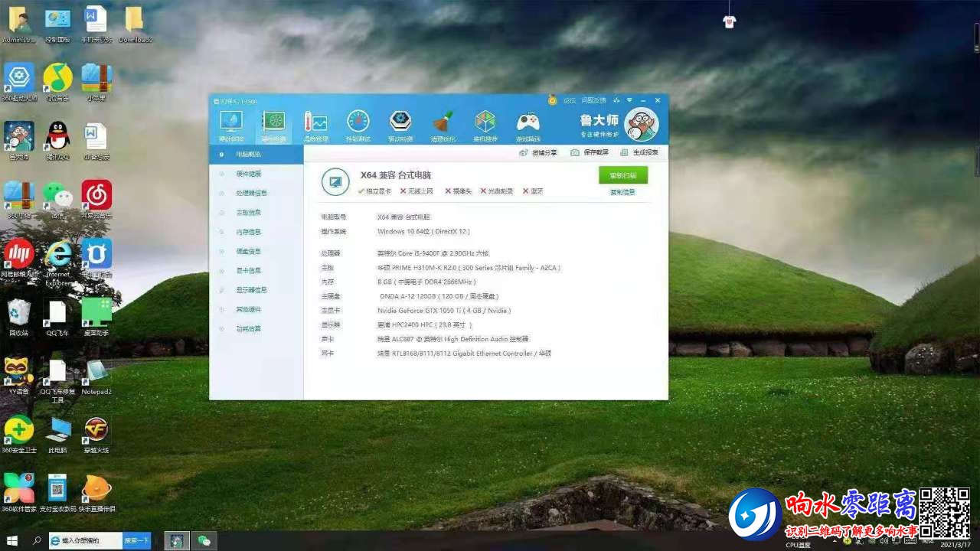Click taskbar search input field

[x=86, y=540]
